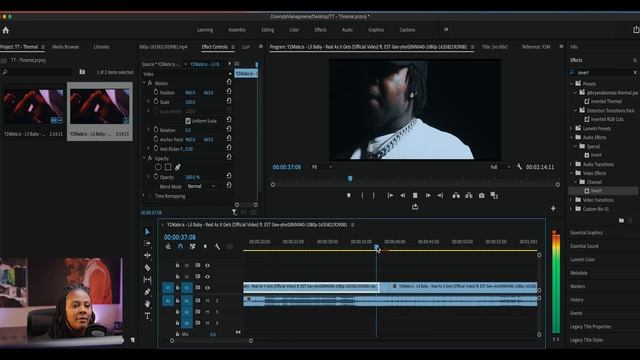
Task: Click timeline horizontal zoom scroll bar
Action: click(211, 340)
